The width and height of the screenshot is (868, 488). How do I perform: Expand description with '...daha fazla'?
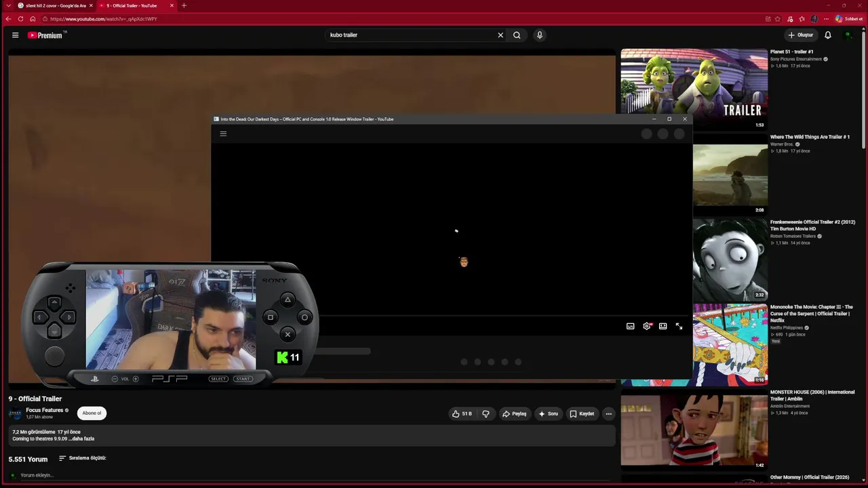[83, 439]
